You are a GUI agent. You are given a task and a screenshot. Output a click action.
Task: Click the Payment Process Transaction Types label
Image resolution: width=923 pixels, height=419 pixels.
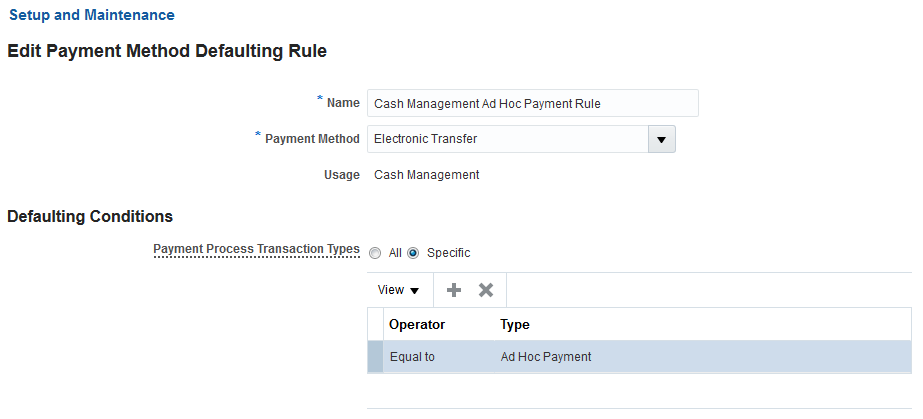tap(256, 249)
